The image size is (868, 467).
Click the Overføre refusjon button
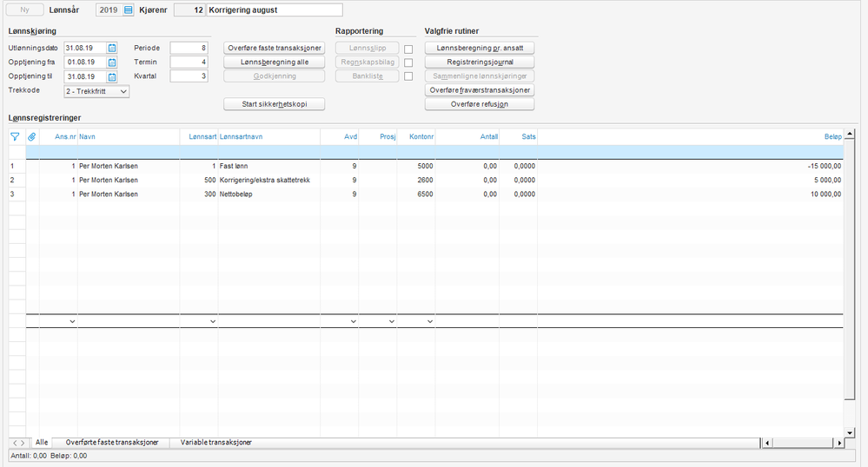480,104
